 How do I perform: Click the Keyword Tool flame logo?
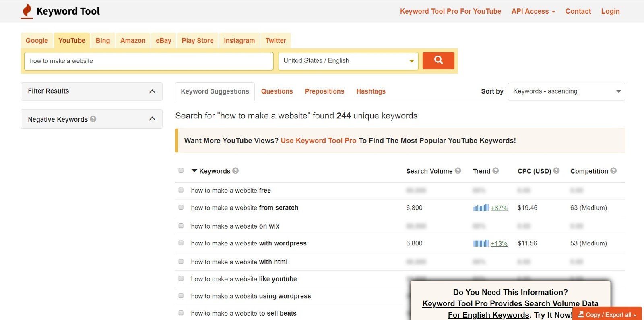click(27, 11)
